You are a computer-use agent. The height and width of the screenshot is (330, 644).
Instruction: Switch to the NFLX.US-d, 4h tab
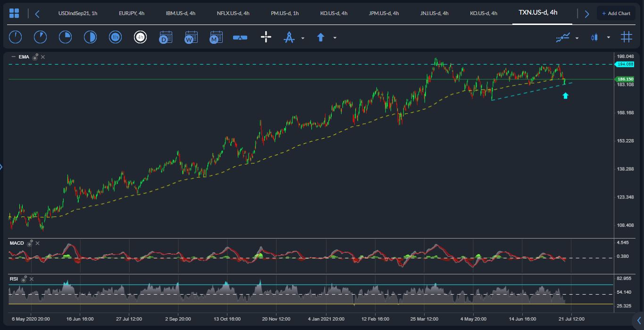click(x=233, y=13)
